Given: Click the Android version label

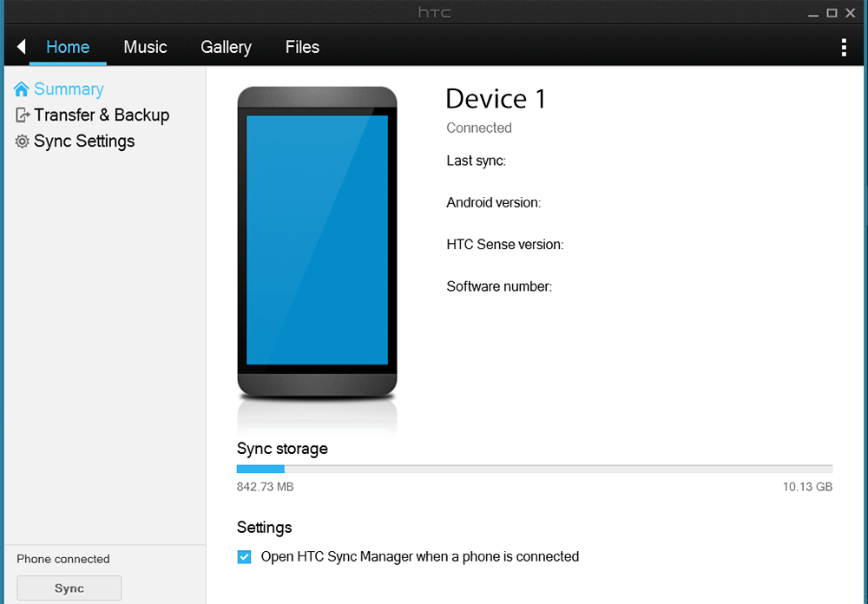Looking at the screenshot, I should tap(493, 202).
